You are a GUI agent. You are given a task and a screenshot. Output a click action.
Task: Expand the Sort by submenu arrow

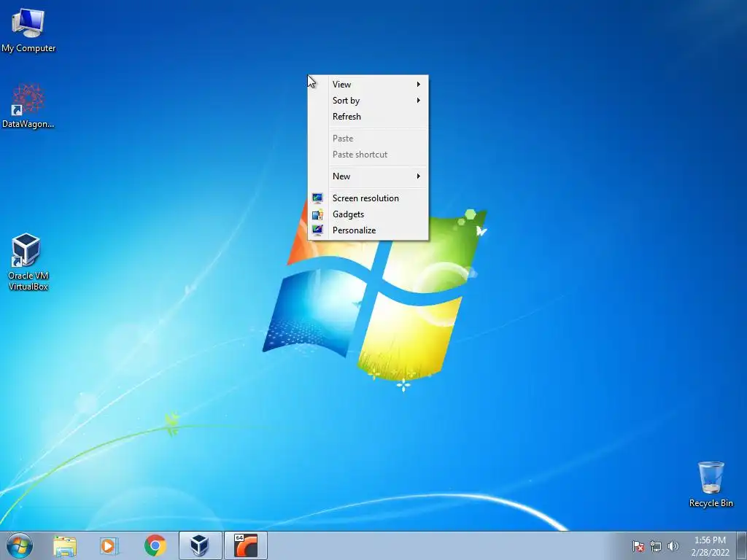[x=418, y=101]
